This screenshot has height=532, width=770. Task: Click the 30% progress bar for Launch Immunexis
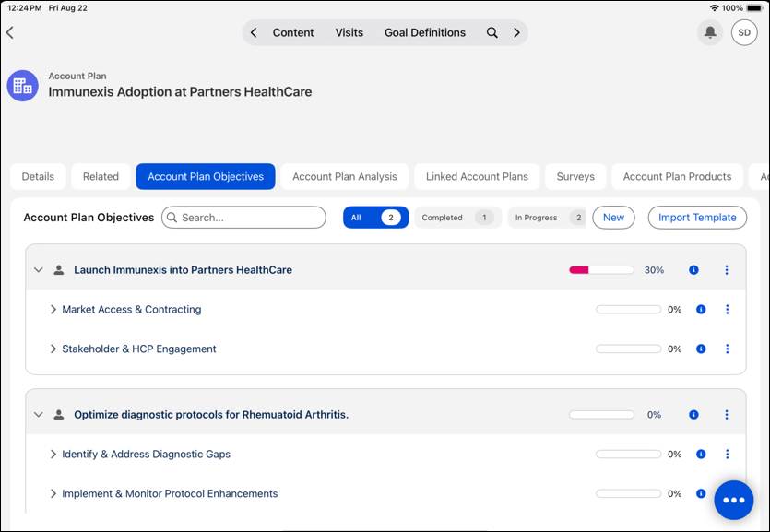(x=601, y=270)
